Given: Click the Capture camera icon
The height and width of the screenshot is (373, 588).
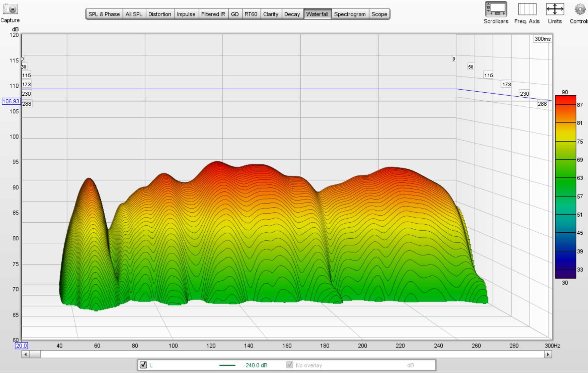Looking at the screenshot, I should (x=10, y=9).
